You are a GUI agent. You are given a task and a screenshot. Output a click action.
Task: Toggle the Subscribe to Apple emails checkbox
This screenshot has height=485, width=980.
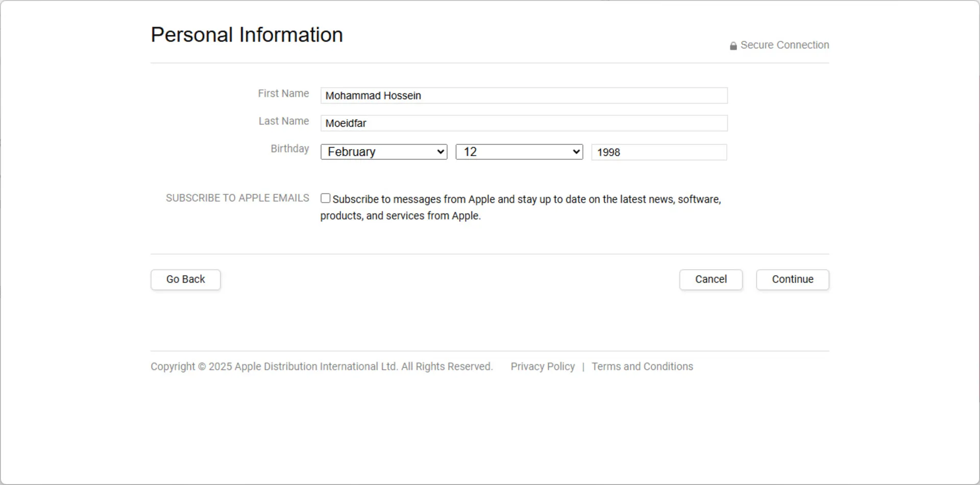[x=325, y=199]
